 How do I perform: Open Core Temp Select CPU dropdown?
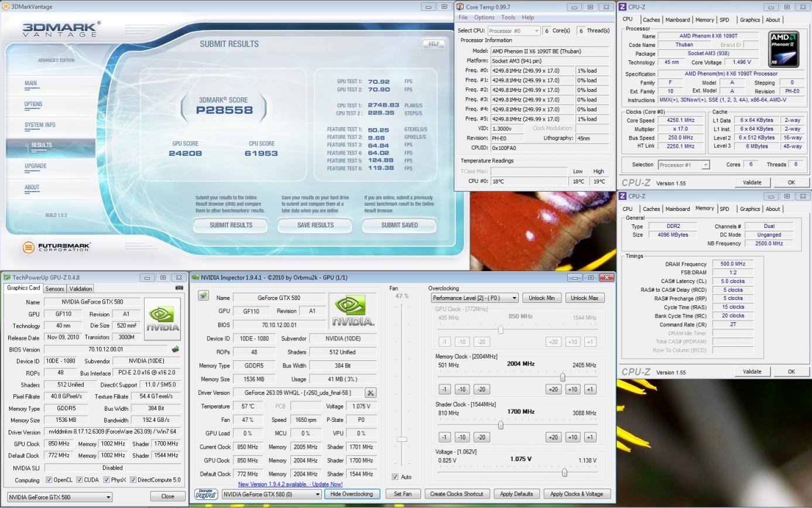(513, 30)
